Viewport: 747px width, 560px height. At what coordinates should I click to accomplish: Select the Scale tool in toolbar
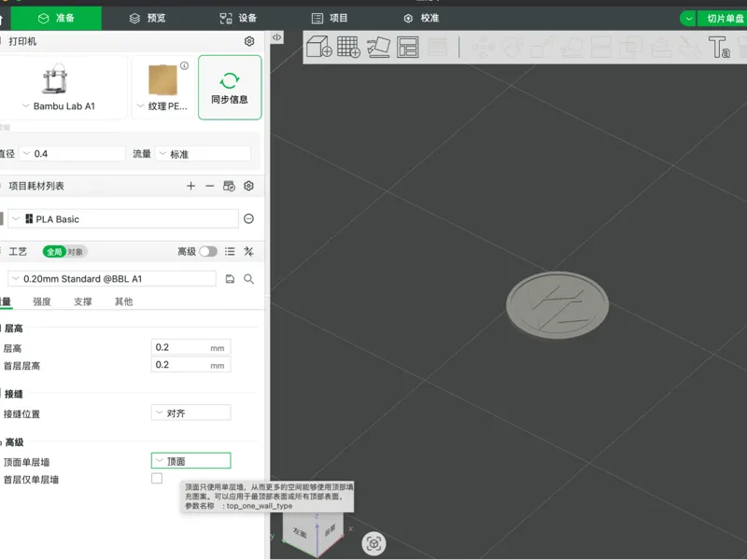pyautogui.click(x=542, y=48)
